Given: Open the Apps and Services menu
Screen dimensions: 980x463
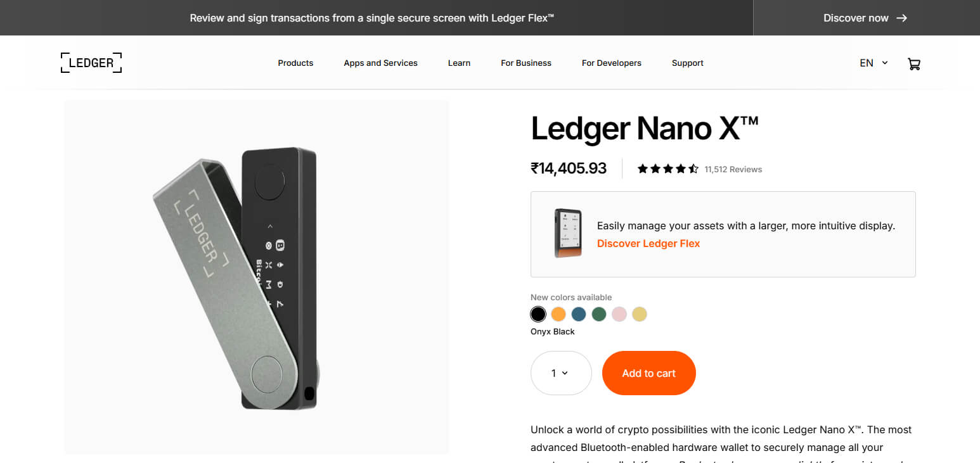Looking at the screenshot, I should coord(380,63).
